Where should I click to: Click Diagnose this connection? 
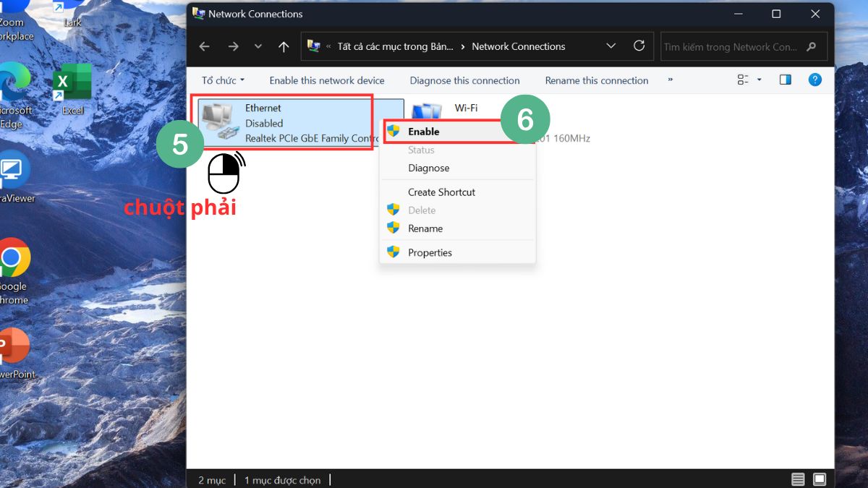464,80
